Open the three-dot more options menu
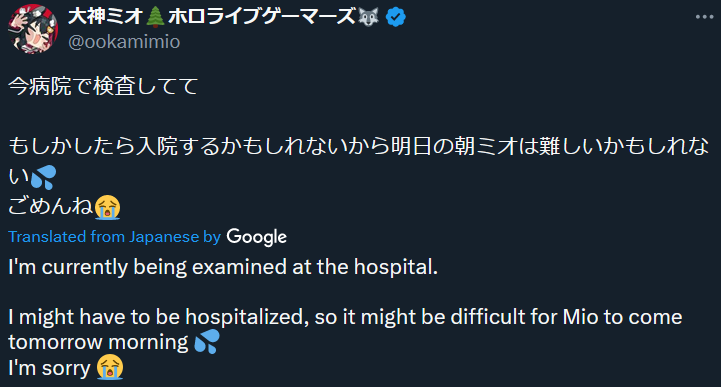 [704, 17]
